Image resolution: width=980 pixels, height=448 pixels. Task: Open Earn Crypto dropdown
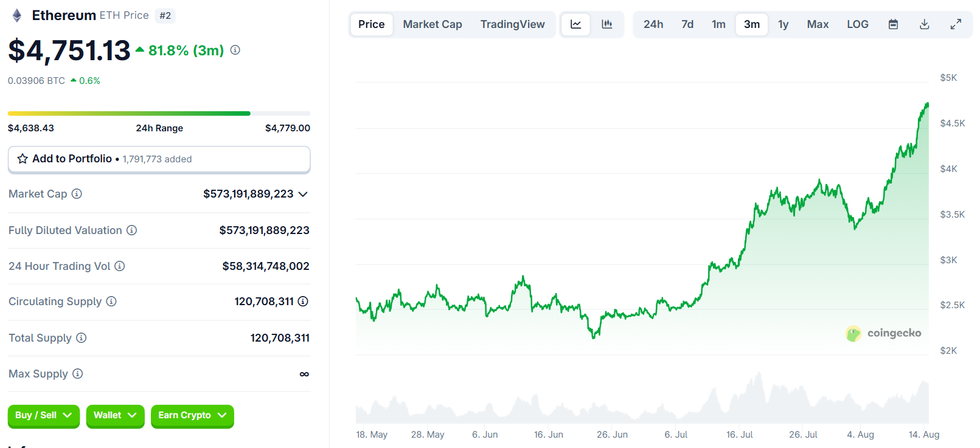[x=192, y=416]
